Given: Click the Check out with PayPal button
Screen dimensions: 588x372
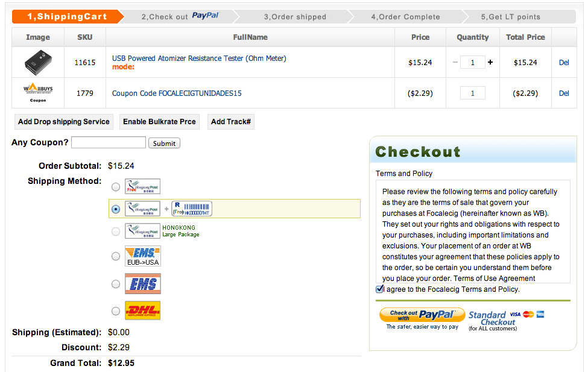Looking at the screenshot, I should [422, 315].
